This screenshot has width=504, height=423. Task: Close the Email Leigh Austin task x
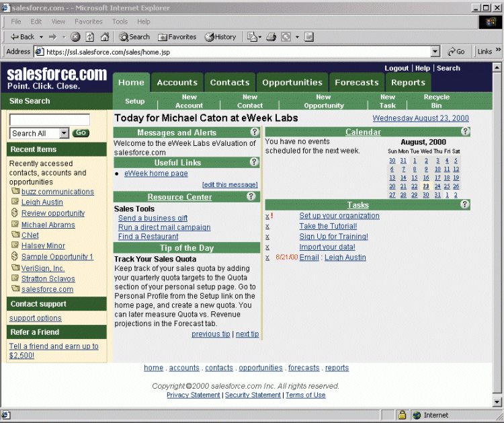[267, 258]
